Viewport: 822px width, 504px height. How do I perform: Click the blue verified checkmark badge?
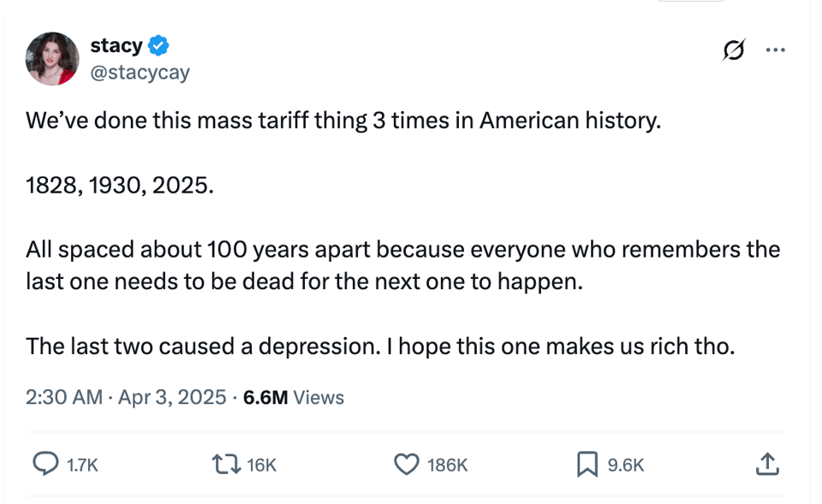(158, 44)
